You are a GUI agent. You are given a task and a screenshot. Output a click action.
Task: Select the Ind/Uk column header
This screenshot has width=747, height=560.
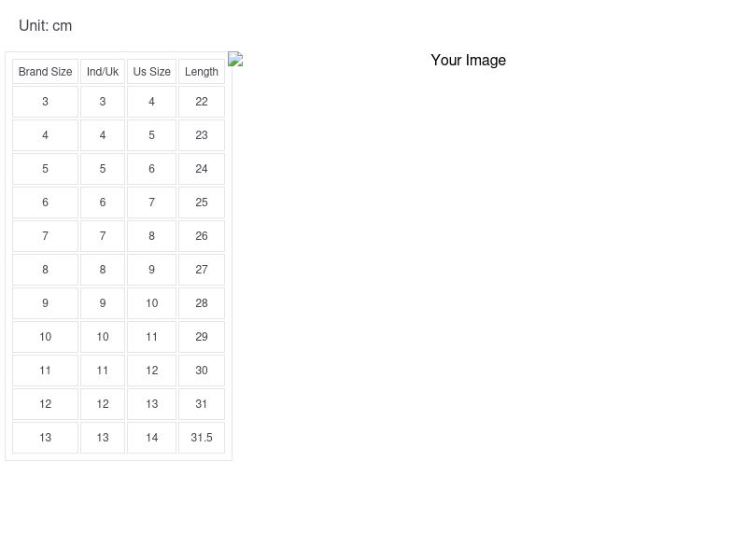(x=103, y=72)
